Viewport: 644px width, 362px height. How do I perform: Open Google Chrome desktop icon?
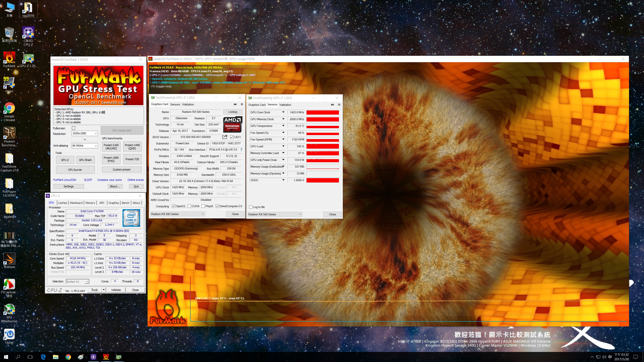[9, 112]
